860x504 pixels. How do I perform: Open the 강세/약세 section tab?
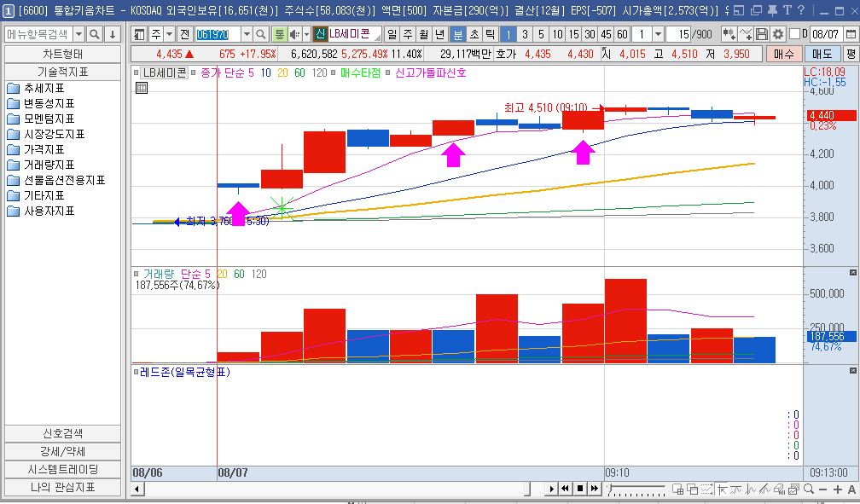pyautogui.click(x=62, y=451)
